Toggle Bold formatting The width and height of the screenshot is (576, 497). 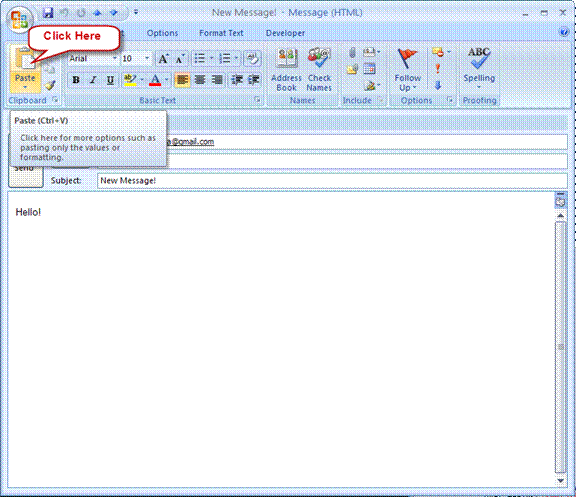pyautogui.click(x=76, y=80)
